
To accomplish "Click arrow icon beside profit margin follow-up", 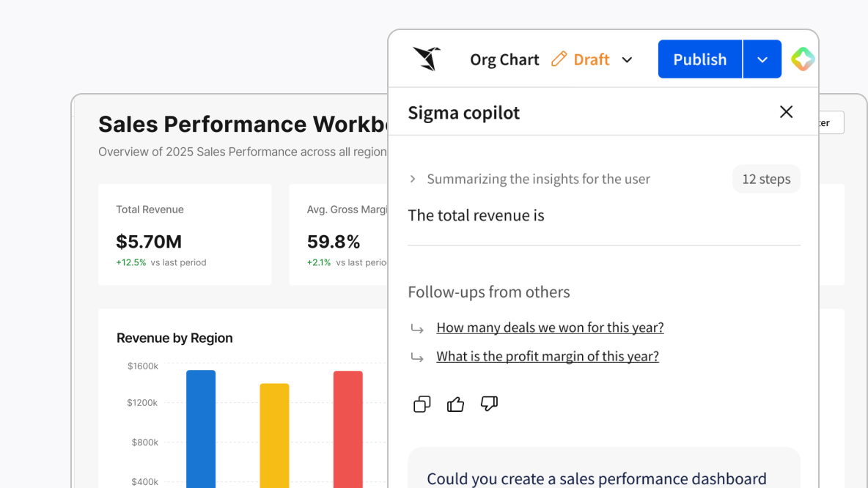I will (417, 358).
